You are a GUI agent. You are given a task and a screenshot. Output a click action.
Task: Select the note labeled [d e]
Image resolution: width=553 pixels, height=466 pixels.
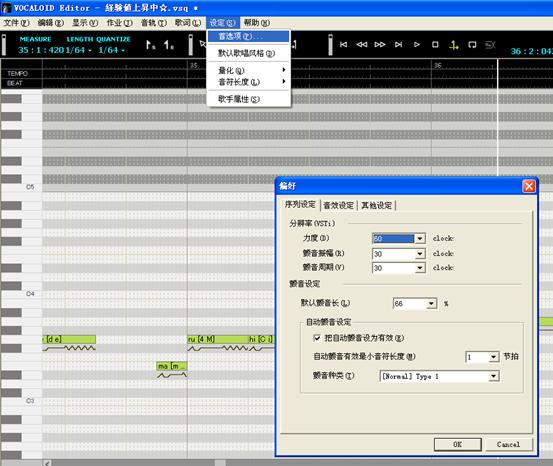69,339
